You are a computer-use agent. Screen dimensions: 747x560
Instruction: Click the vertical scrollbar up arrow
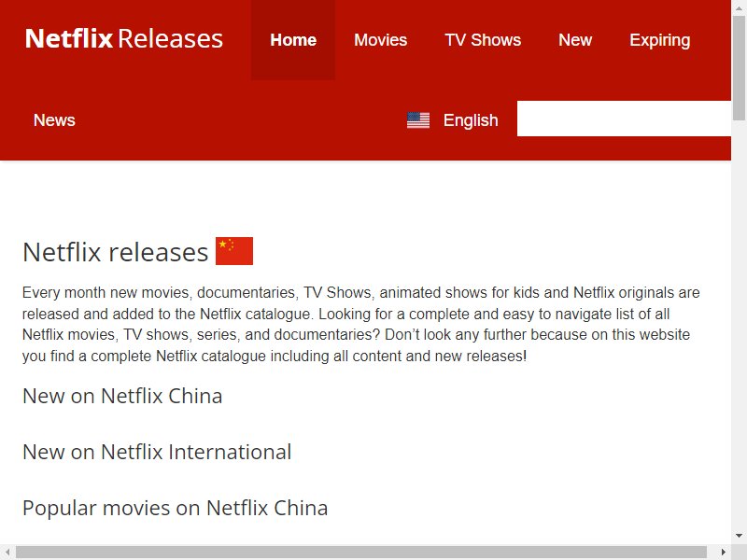(x=739, y=7)
